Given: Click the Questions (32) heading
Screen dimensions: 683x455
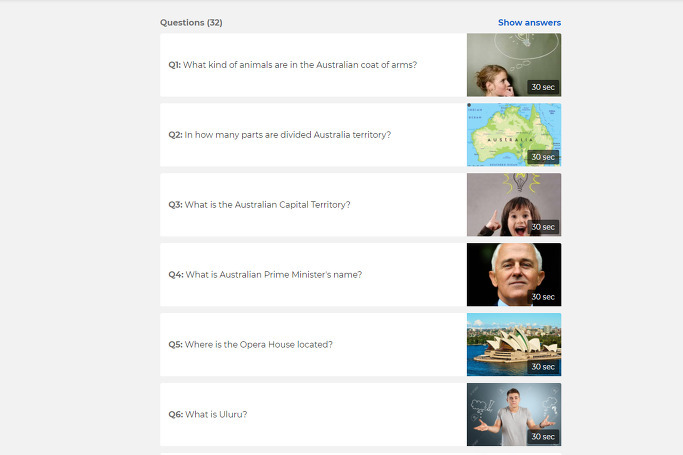Looking at the screenshot, I should point(191,23).
